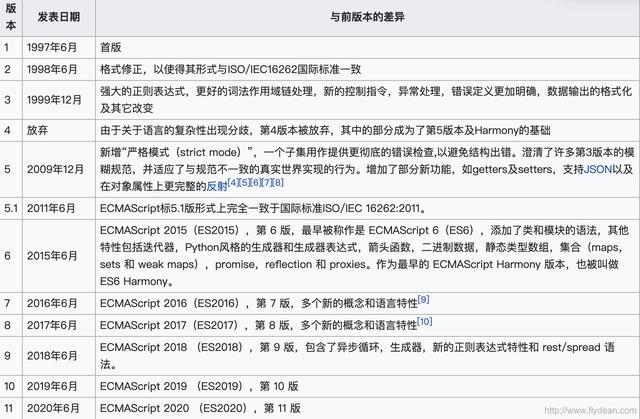Click the 2015年6月 date cell

coord(59,256)
